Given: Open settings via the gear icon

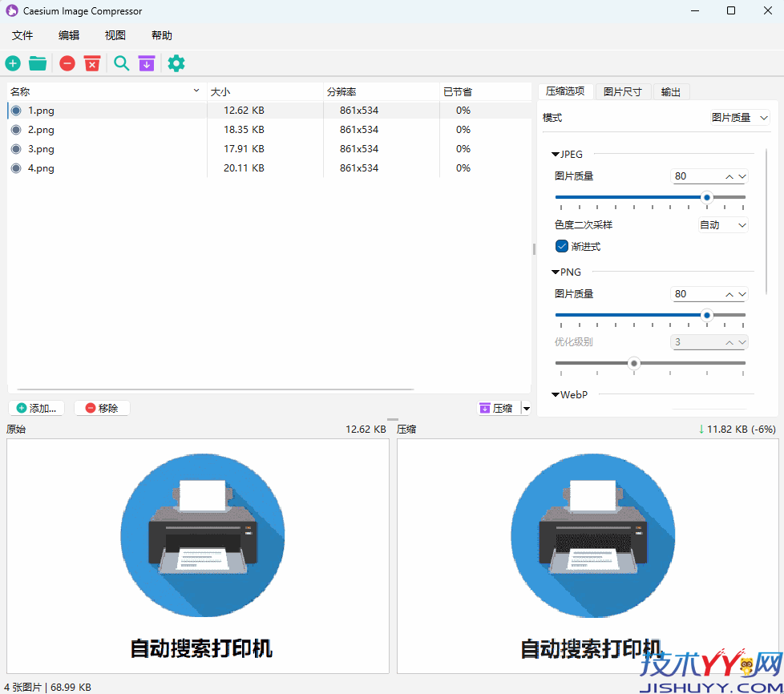Looking at the screenshot, I should click(176, 63).
